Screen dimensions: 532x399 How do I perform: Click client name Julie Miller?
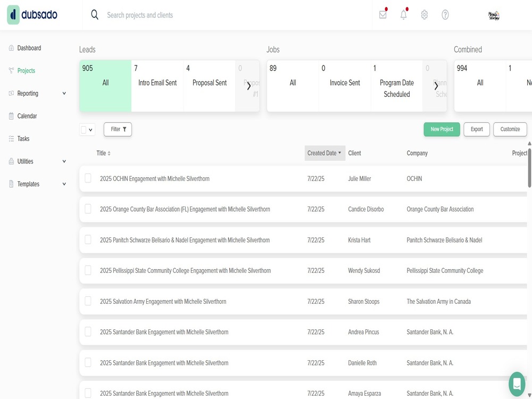click(x=359, y=178)
